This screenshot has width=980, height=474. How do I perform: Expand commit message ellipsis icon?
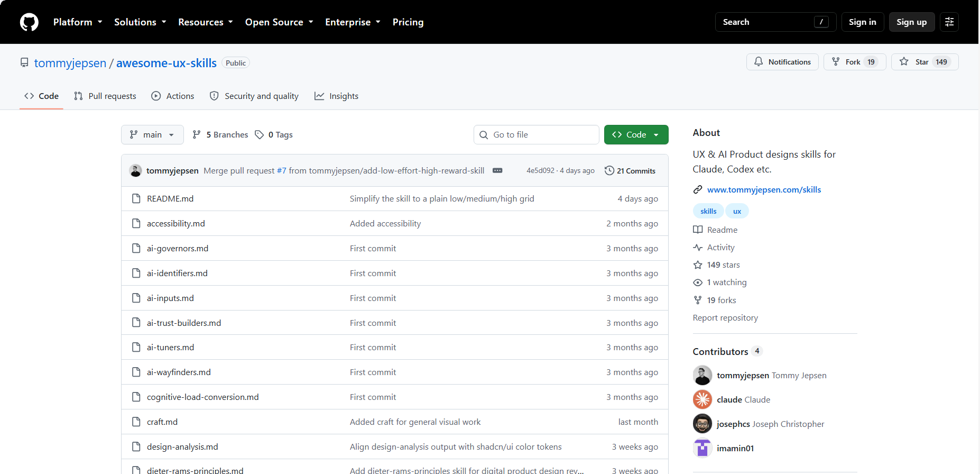click(497, 170)
